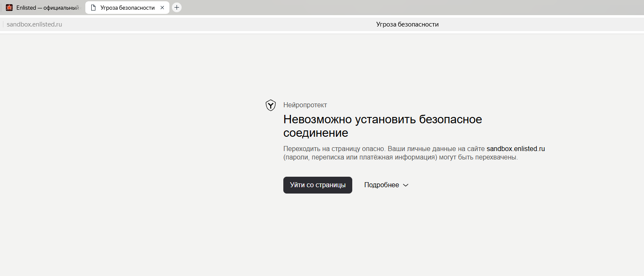Viewport: 644px width, 276px height.
Task: Click the blank page icon on active tab
Action: coord(93,8)
